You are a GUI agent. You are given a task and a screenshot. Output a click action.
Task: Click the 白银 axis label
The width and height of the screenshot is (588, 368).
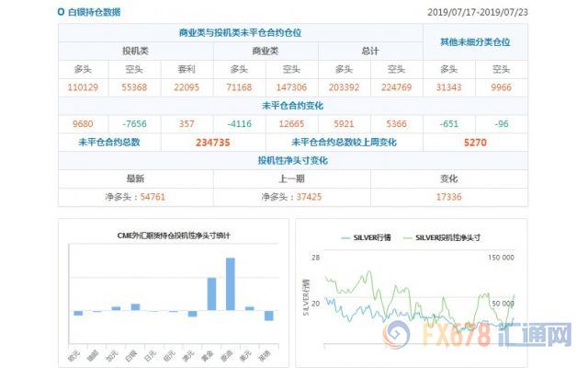[x=130, y=356]
